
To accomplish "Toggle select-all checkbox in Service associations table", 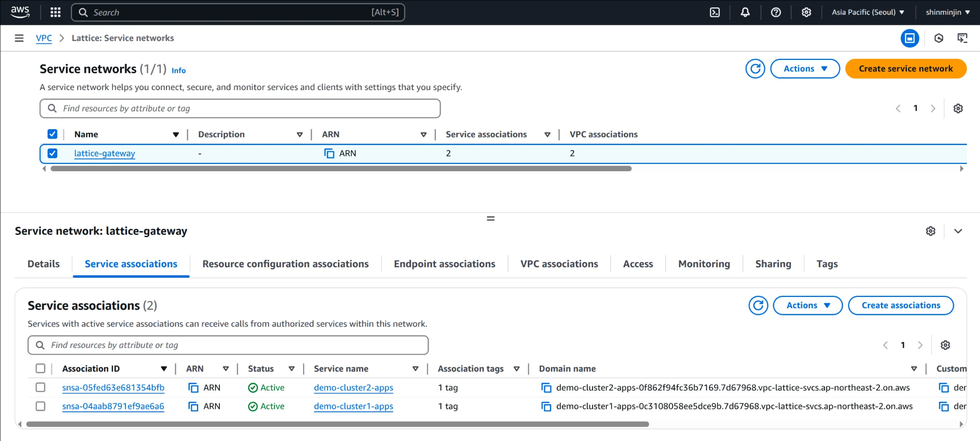I will coord(41,368).
